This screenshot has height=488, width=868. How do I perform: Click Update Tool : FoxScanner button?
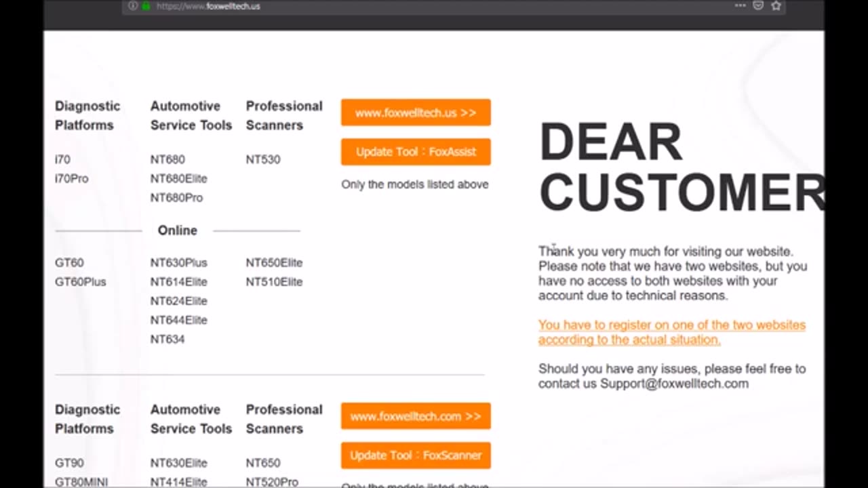416,455
